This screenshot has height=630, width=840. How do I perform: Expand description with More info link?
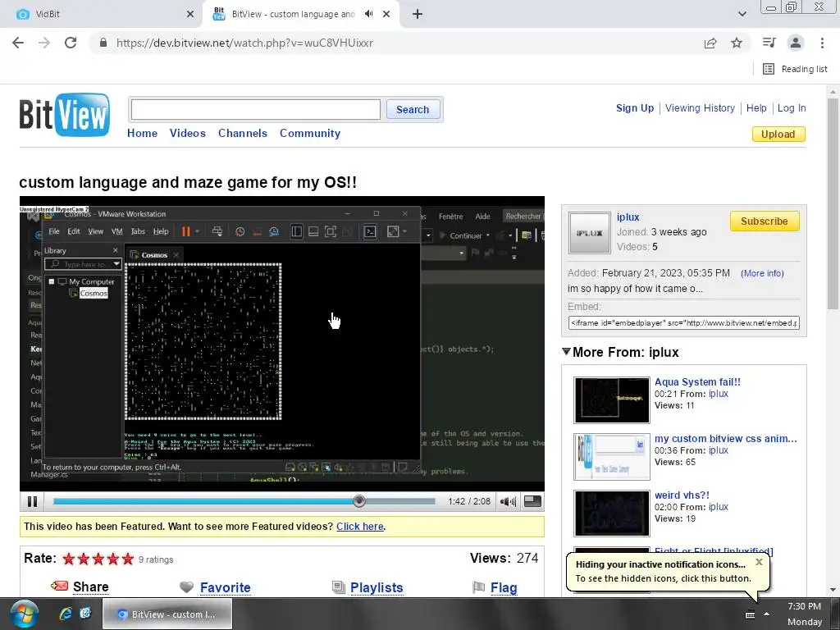click(x=762, y=273)
